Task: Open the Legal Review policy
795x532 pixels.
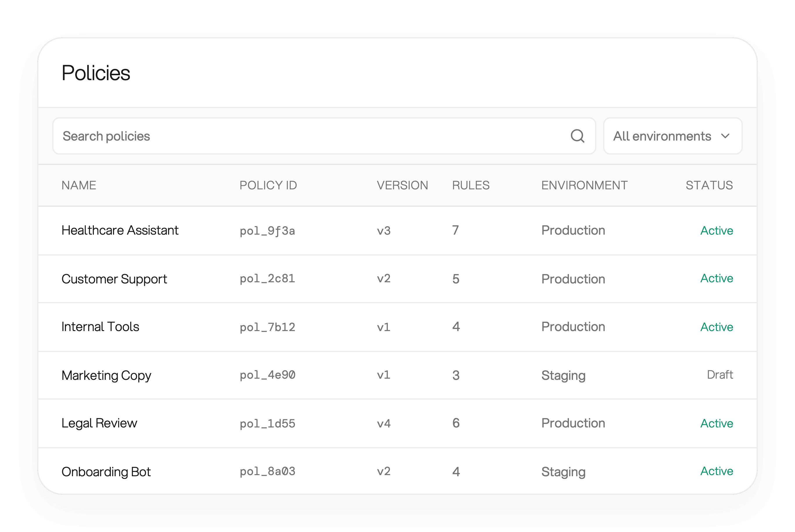Action: (99, 423)
